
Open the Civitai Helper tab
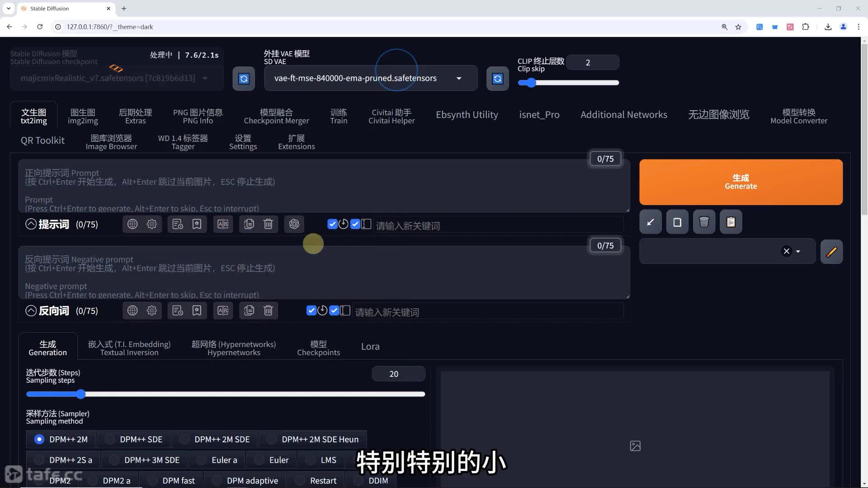click(x=392, y=116)
